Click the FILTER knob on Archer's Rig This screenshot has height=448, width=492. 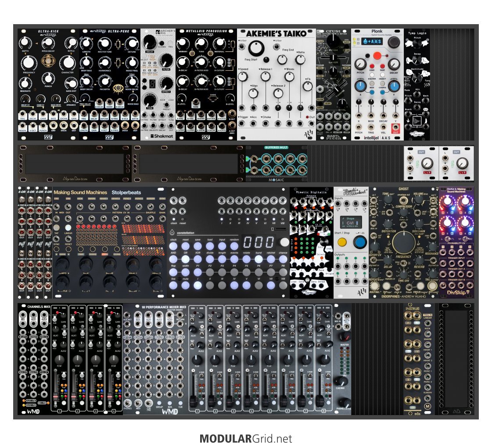click(x=166, y=61)
